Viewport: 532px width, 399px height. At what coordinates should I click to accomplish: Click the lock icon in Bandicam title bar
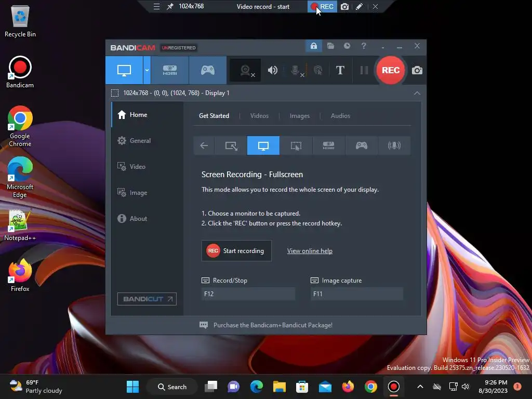pyautogui.click(x=314, y=46)
